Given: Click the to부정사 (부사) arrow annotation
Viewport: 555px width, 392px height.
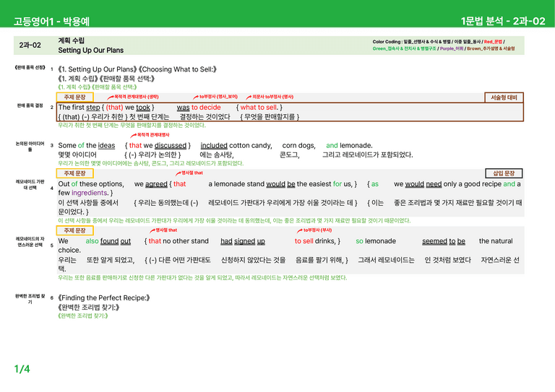Looking at the screenshot, I should coord(299,230).
